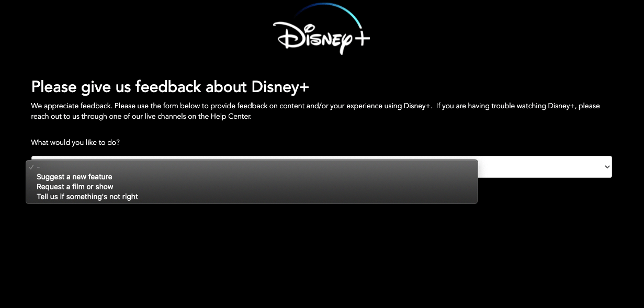
Task: Choose "Request a film or show" option
Action: (74, 187)
